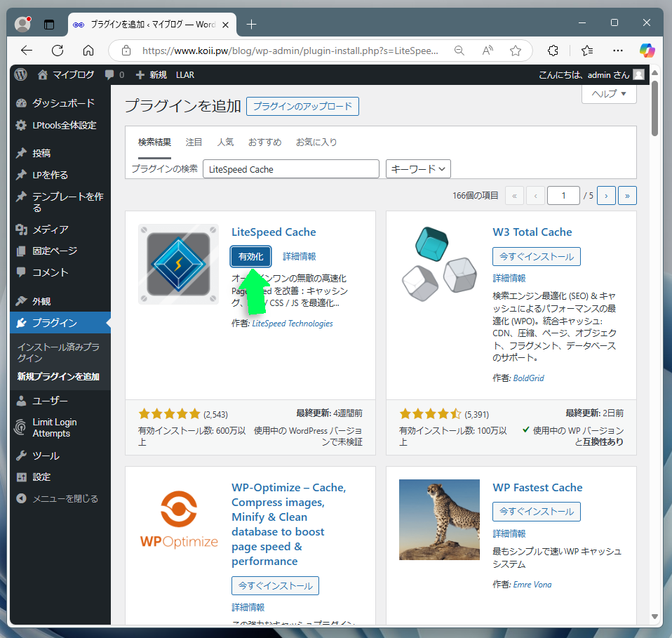Click the browser home button
Viewport: 672px width, 638px height.
[88, 51]
